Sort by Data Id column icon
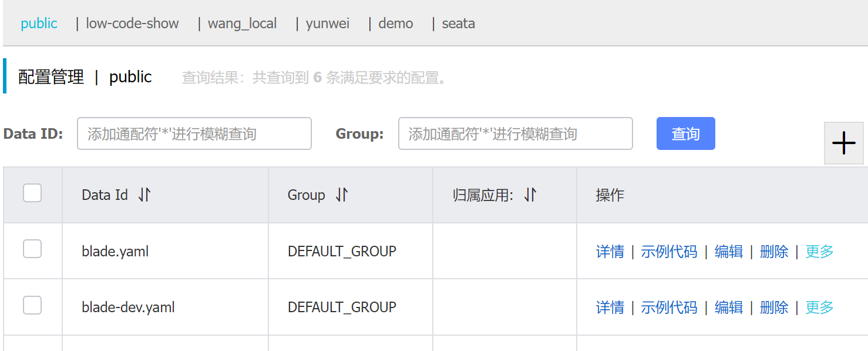The height and width of the screenshot is (351, 868). pyautogui.click(x=144, y=195)
